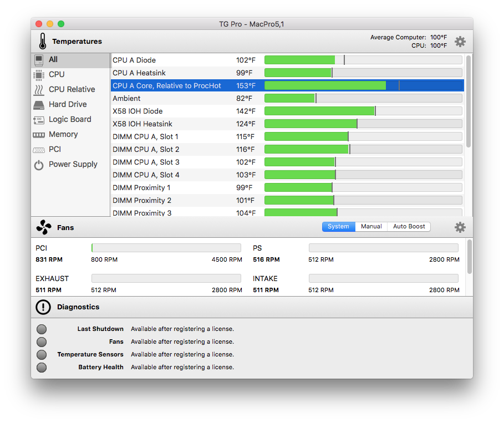Viewport: 504px width, 423px height.
Task: Switch fan mode to Manual
Action: tap(371, 227)
